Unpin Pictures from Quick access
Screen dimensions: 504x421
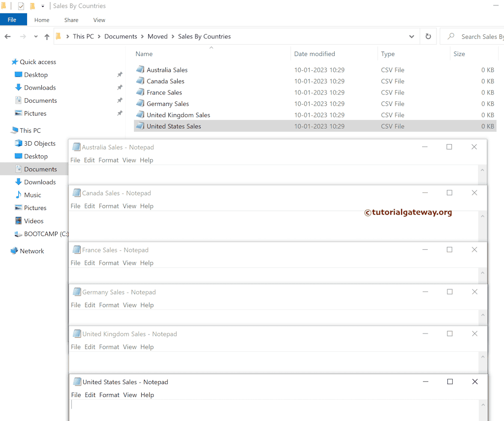[120, 113]
